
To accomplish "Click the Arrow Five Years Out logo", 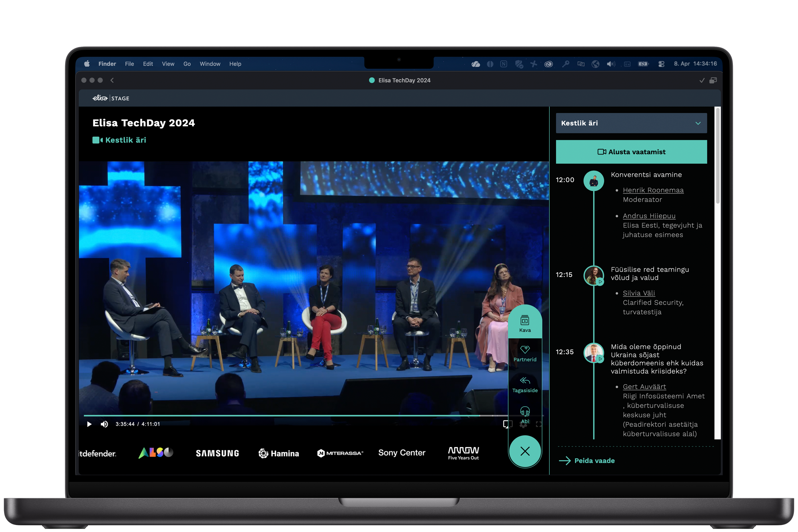I will coord(463,453).
